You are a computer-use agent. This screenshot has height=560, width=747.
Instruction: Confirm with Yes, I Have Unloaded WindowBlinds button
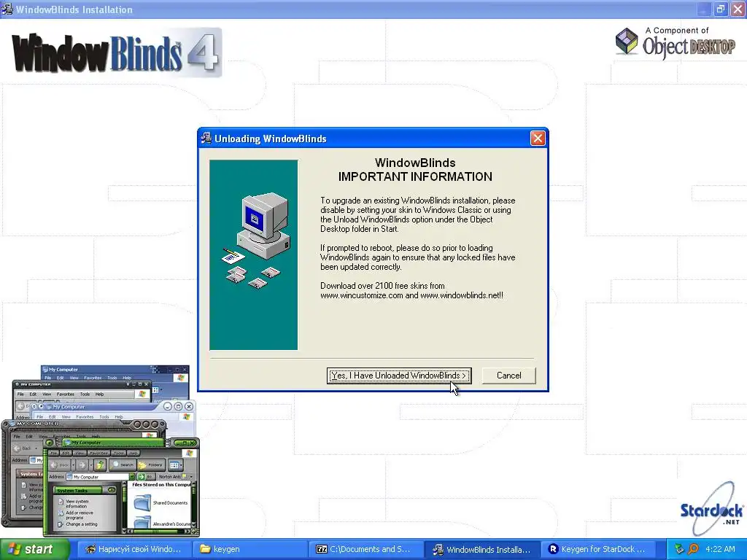399,376
